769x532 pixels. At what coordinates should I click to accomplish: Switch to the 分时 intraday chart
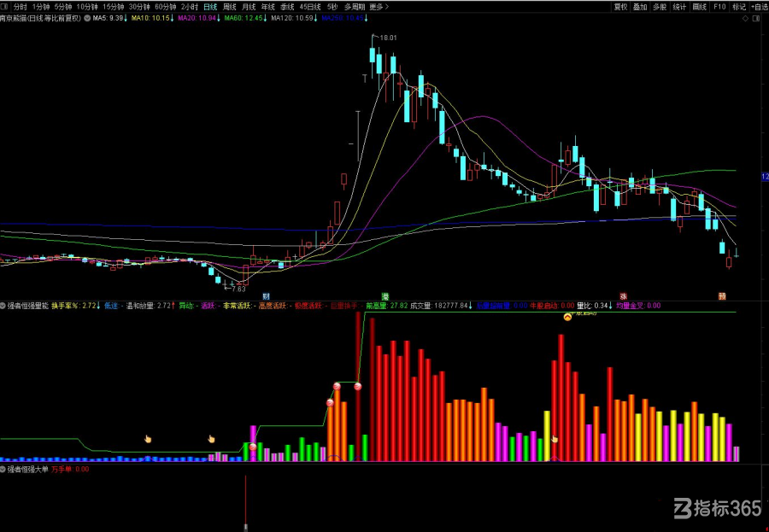point(21,7)
